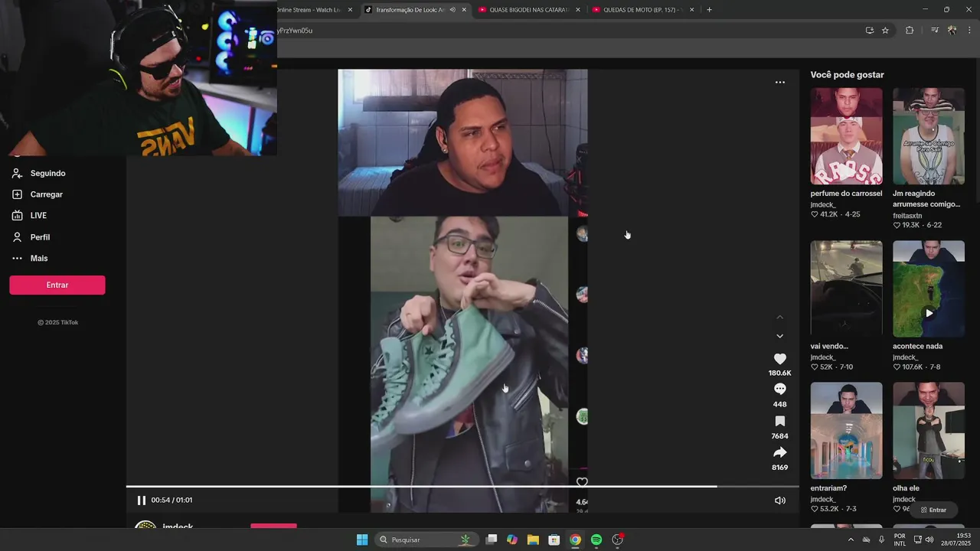The image size is (980, 551).
Task: Click install app icon in address bar
Action: point(869,31)
